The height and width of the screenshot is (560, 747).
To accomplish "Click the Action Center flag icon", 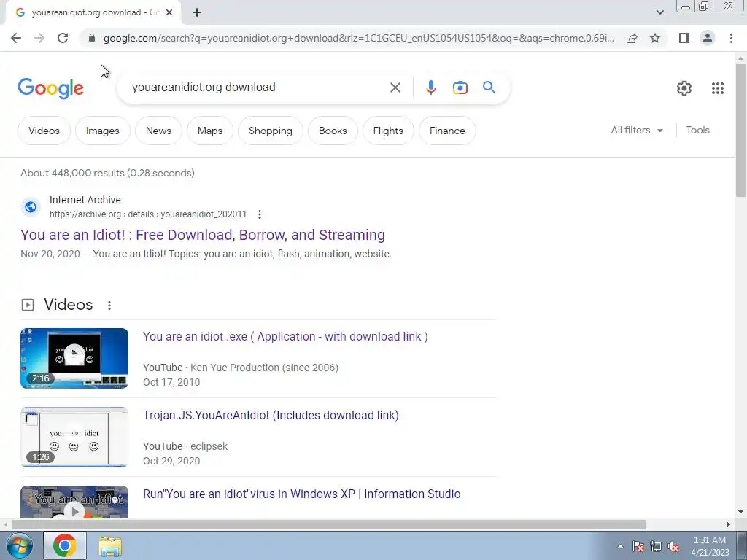I will 638,546.
